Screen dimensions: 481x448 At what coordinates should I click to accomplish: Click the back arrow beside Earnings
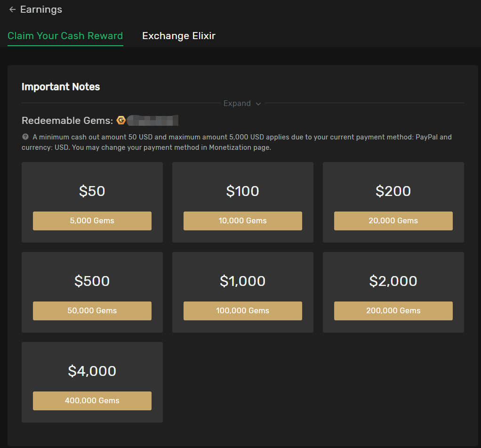coord(12,9)
